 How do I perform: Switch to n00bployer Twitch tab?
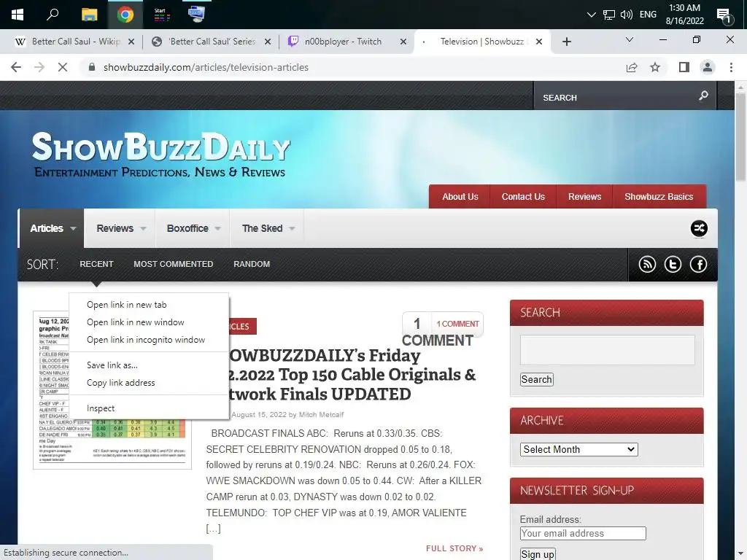click(341, 42)
